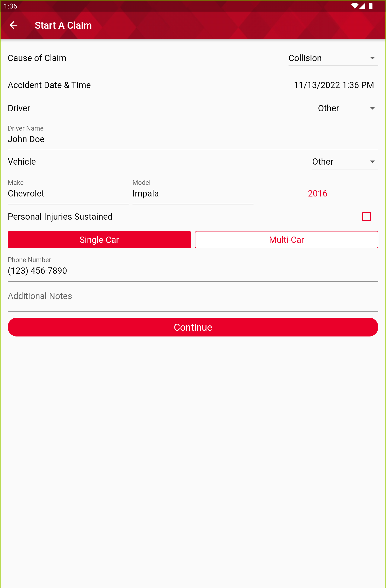The width and height of the screenshot is (386, 588).
Task: Tap the 1:36 status bar clock
Action: [x=11, y=6]
